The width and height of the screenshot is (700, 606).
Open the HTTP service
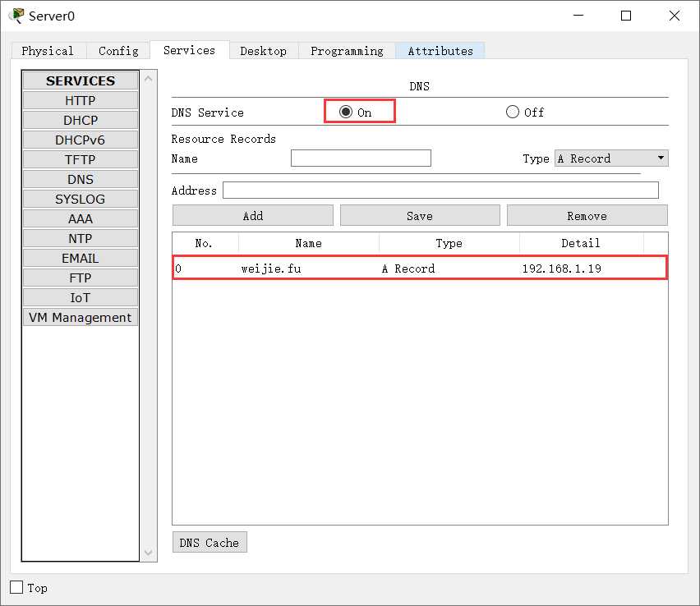[81, 100]
